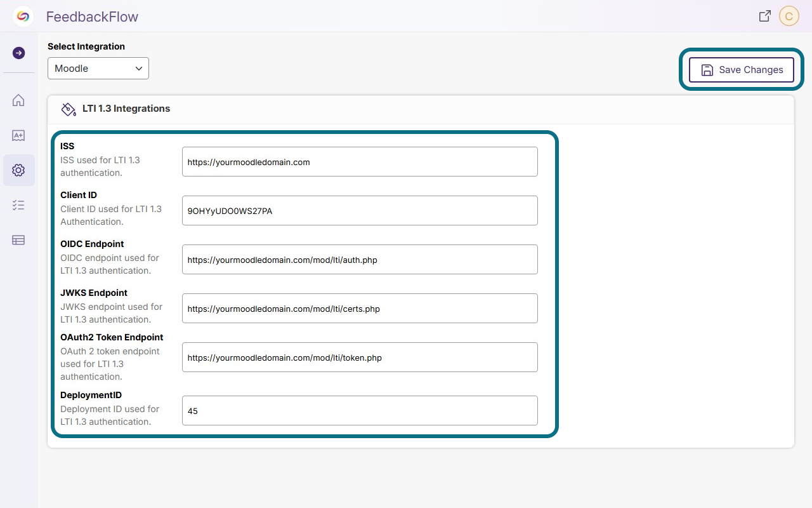
Task: Click the 'OAuth2 Token Endpoint' field label
Action: pos(112,337)
